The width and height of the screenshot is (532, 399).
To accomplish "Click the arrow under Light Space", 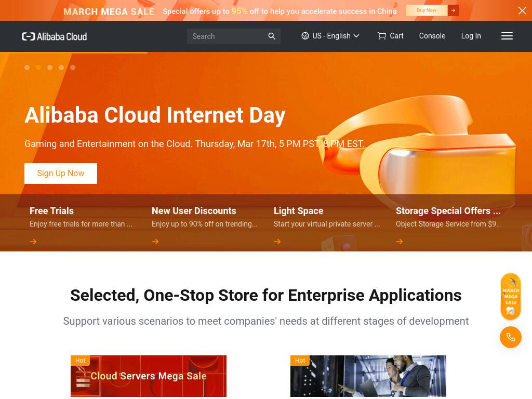I will point(277,241).
